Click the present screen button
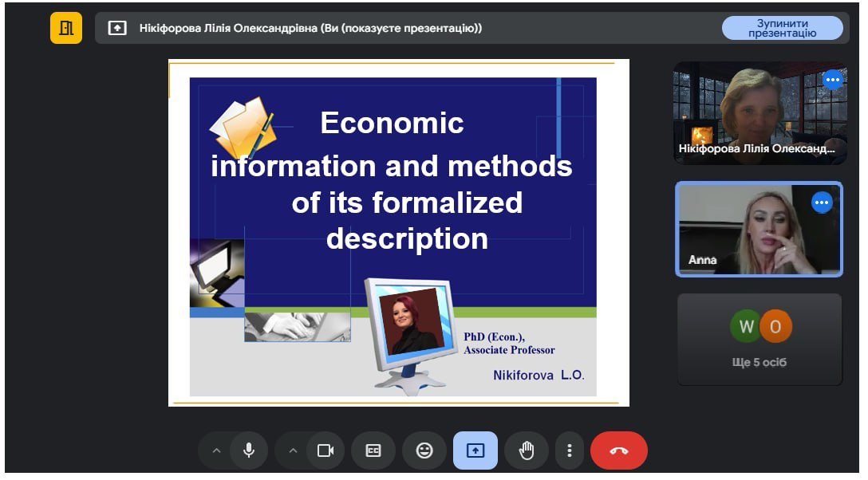 (x=475, y=450)
